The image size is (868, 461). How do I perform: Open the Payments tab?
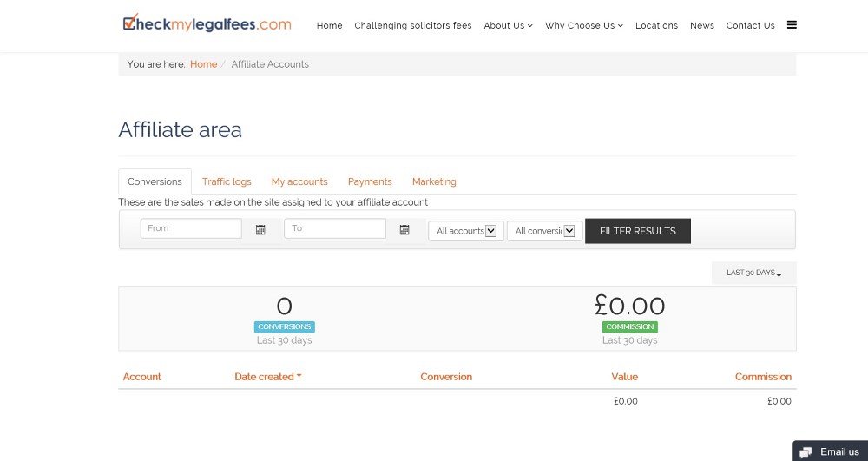[x=370, y=182]
